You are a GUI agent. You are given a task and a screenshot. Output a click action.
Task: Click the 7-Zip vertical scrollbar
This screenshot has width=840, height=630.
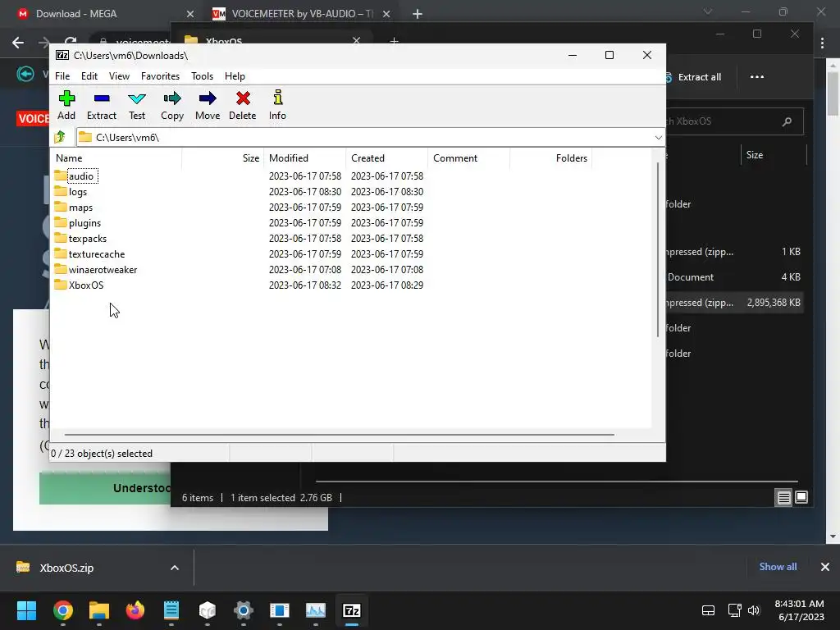click(658, 249)
